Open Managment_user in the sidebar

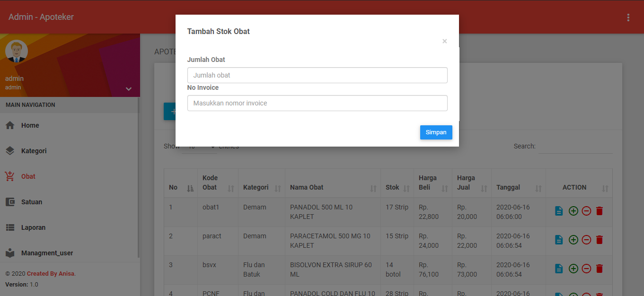(47, 253)
